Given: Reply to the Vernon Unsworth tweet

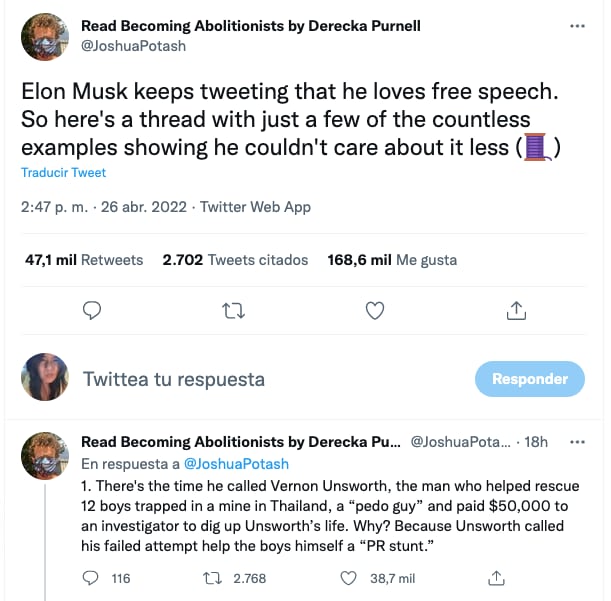Looking at the screenshot, I should [x=90, y=578].
